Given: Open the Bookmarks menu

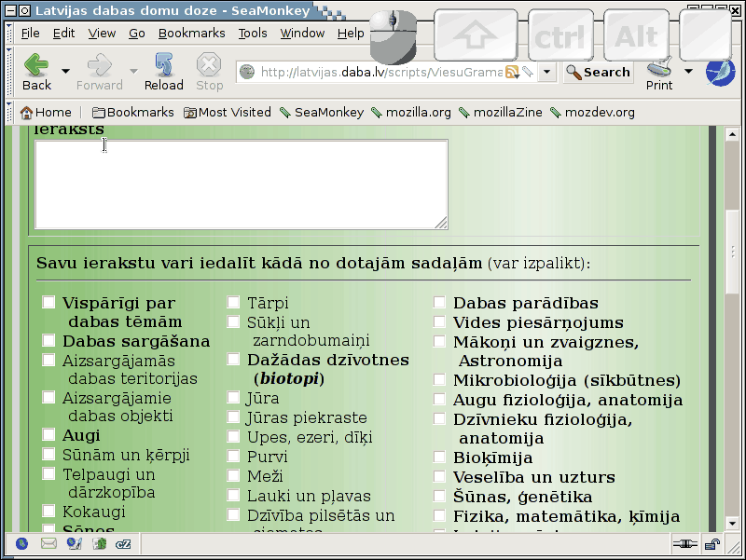Looking at the screenshot, I should pyautogui.click(x=192, y=34).
